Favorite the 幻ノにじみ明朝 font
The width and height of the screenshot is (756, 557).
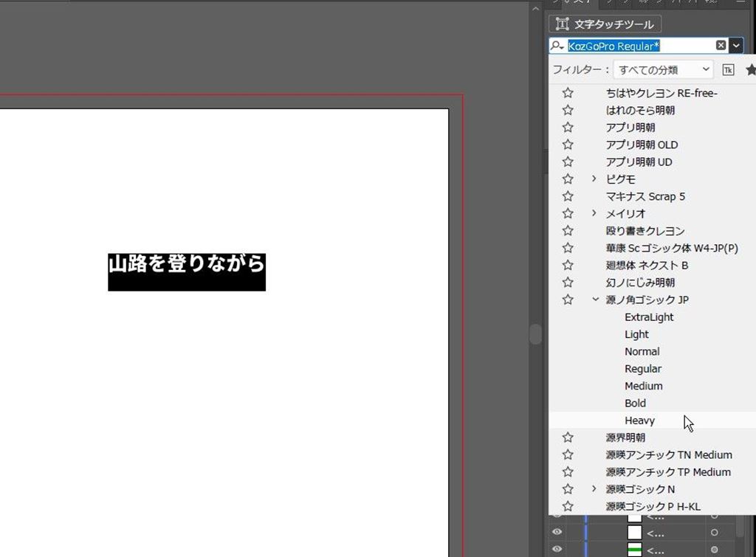(568, 283)
